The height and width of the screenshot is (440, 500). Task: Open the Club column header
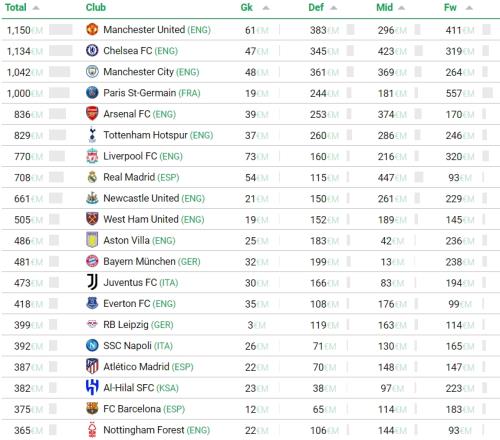[96, 7]
